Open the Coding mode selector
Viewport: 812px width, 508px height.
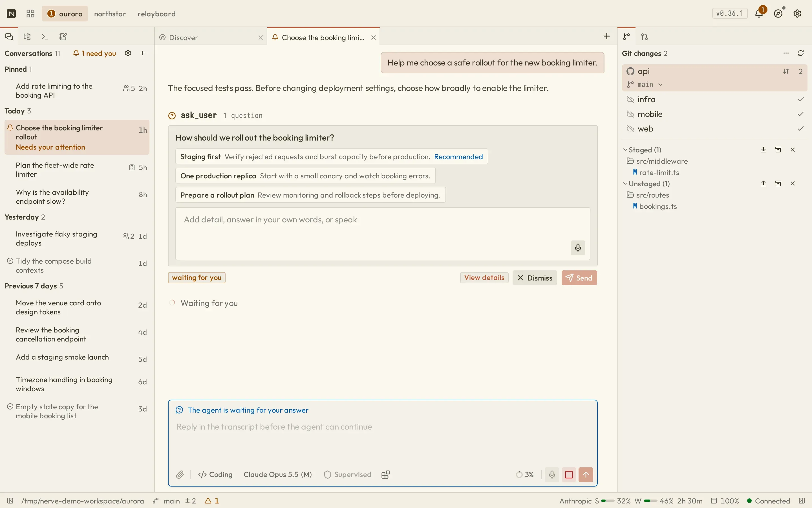tap(215, 474)
